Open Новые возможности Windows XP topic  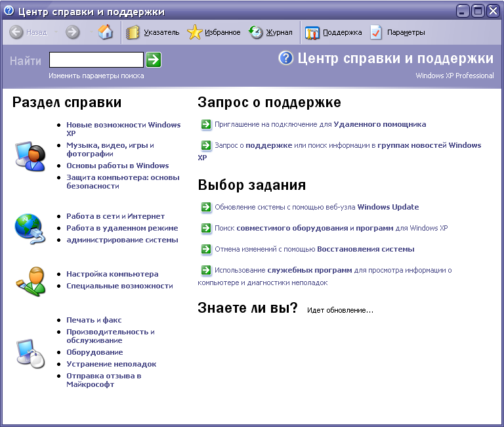click(123, 129)
